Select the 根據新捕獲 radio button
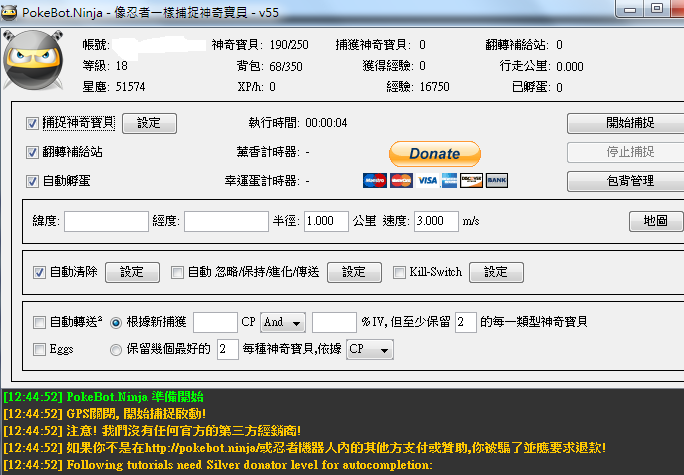 click(116, 323)
